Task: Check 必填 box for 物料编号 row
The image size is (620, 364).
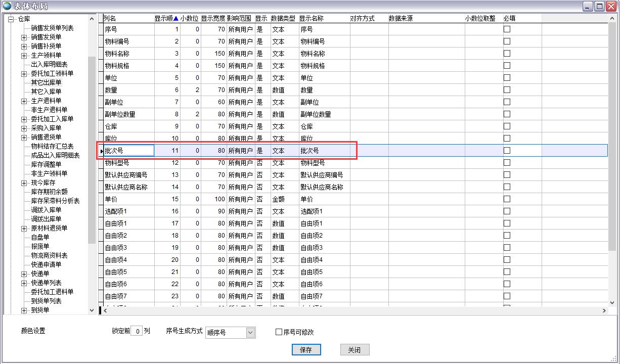Action: [x=507, y=41]
